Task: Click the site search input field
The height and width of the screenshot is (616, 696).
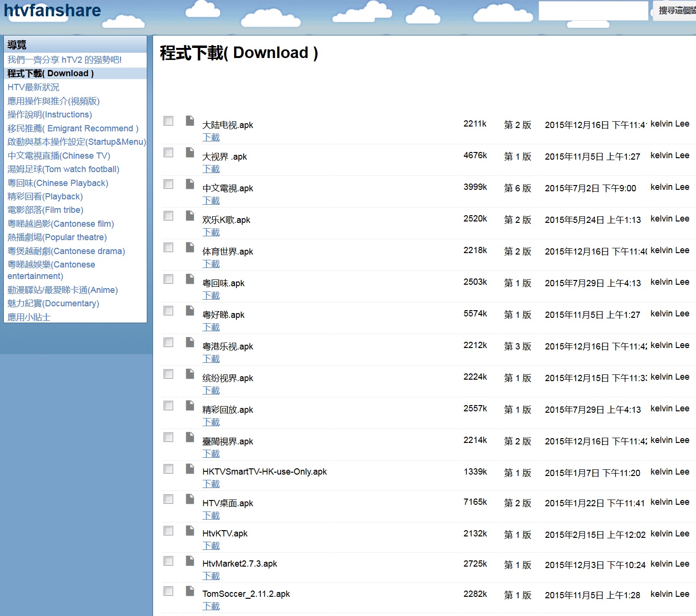Action: pos(593,11)
